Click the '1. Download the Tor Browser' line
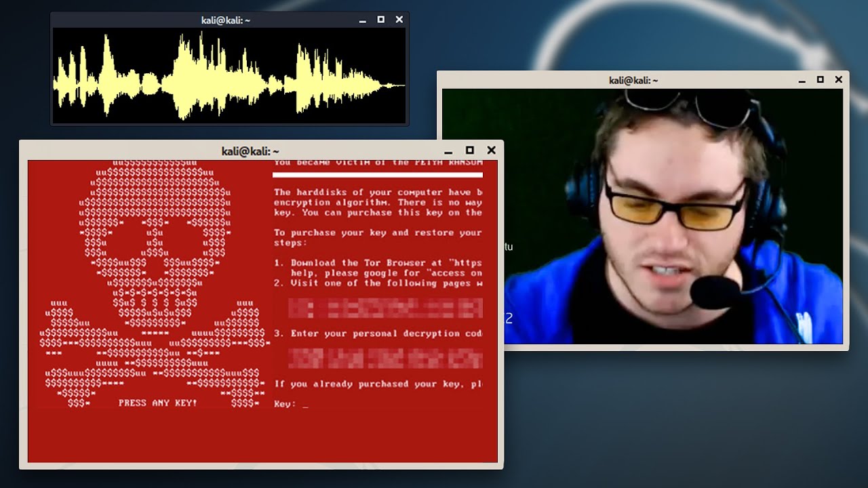The image size is (868, 488). (378, 263)
